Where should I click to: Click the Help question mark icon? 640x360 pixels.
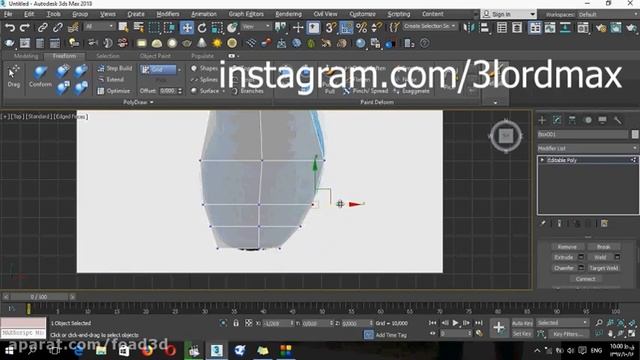pyautogui.click(x=424, y=43)
